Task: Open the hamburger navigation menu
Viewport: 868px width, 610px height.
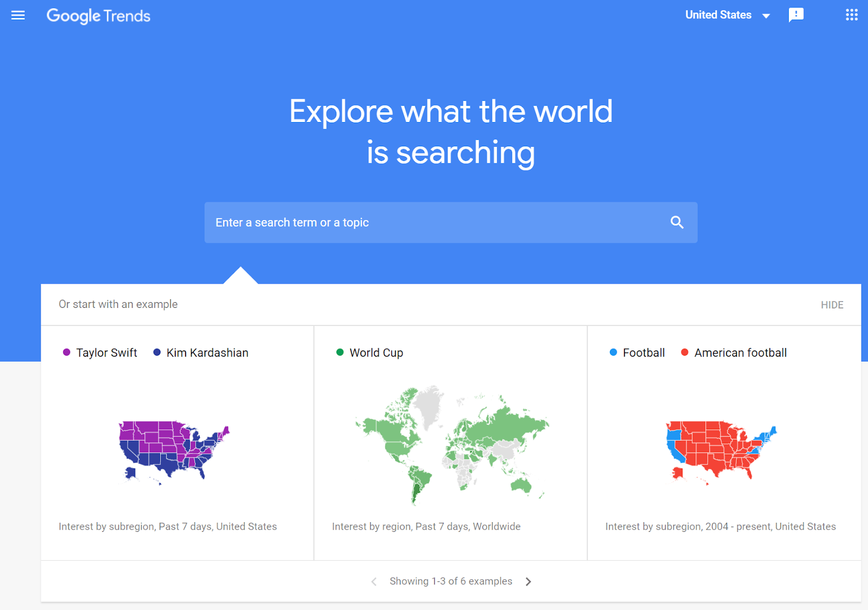Action: [18, 15]
